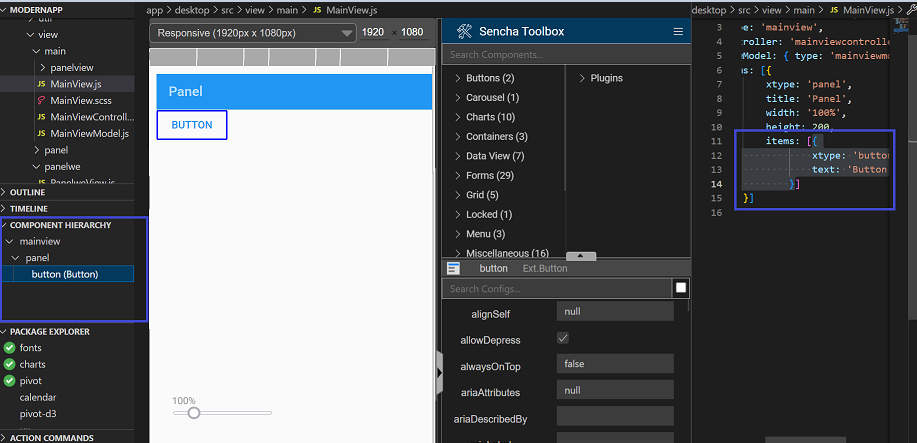Image resolution: width=917 pixels, height=443 pixels.
Task: Open the Responsive device size dropdown
Action: point(253,33)
